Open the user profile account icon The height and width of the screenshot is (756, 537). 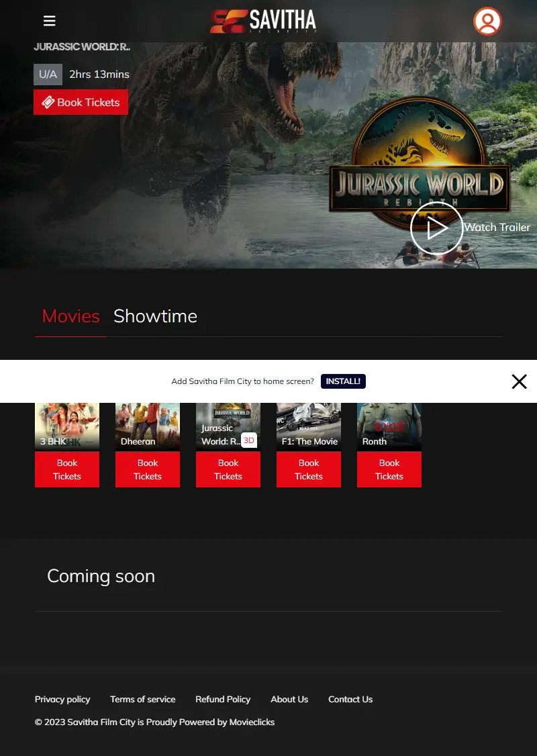click(487, 21)
